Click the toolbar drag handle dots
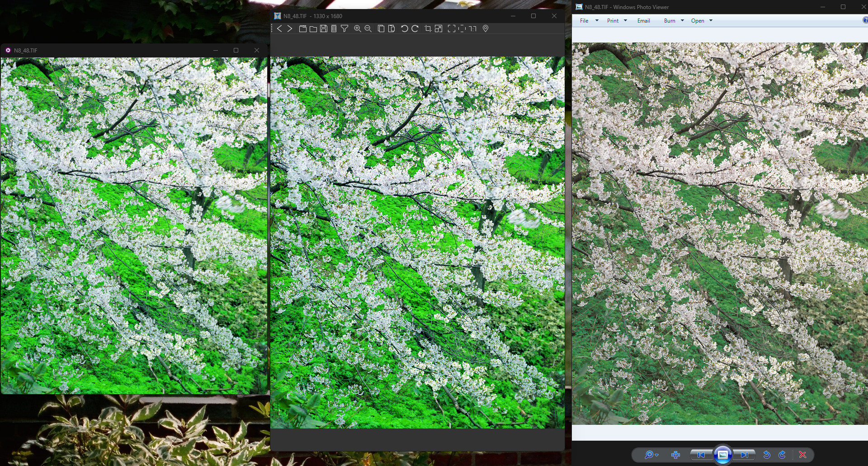Image resolution: width=868 pixels, height=466 pixels. tap(272, 29)
